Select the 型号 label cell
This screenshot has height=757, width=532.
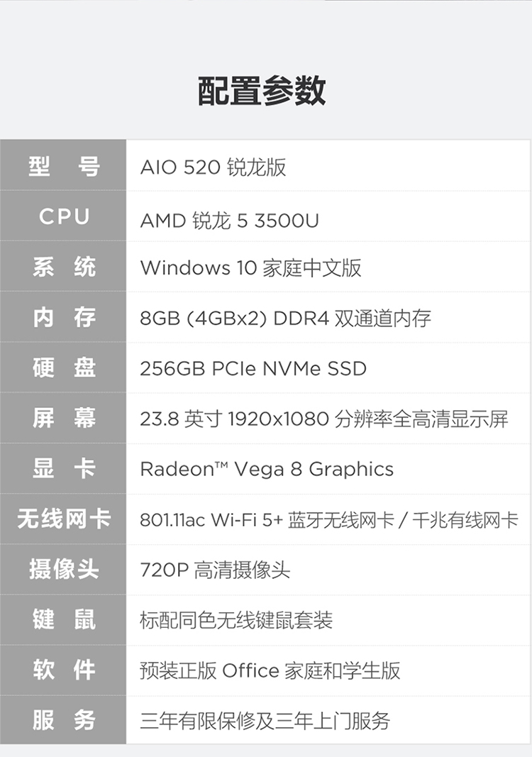point(63,165)
